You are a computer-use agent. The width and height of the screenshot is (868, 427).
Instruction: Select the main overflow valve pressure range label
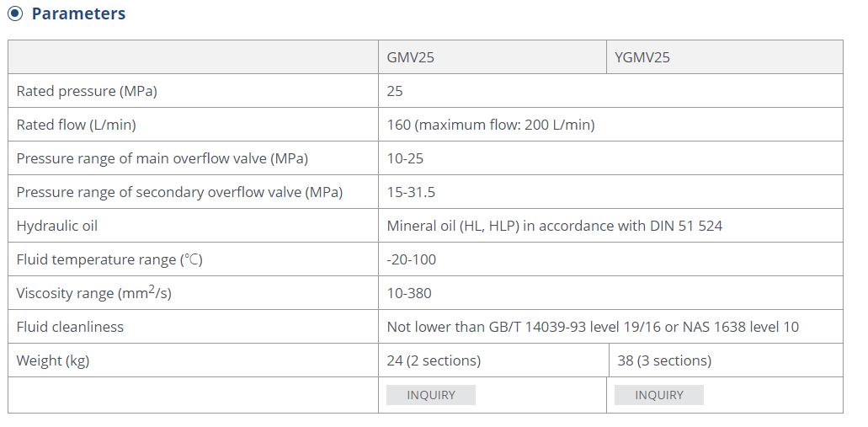click(162, 159)
